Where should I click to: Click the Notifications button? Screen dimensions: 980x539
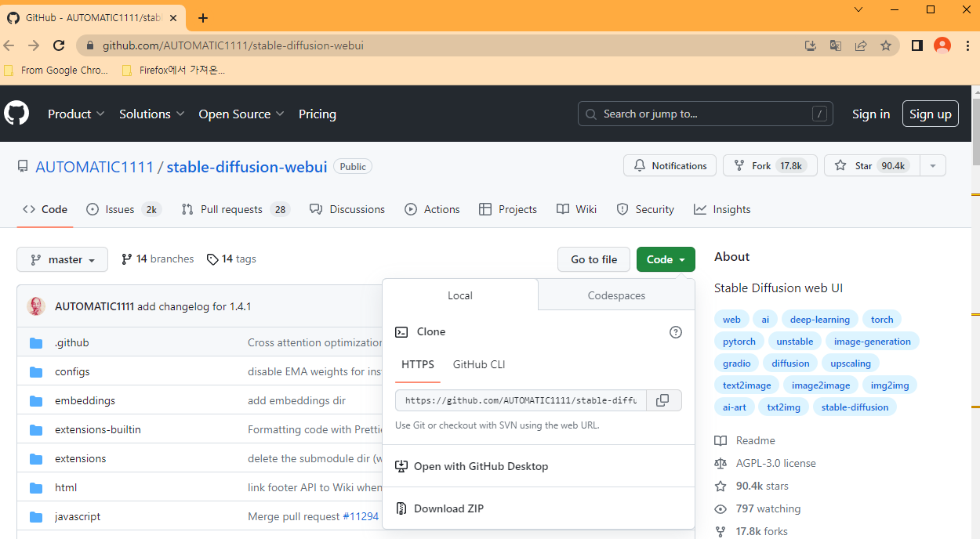670,165
